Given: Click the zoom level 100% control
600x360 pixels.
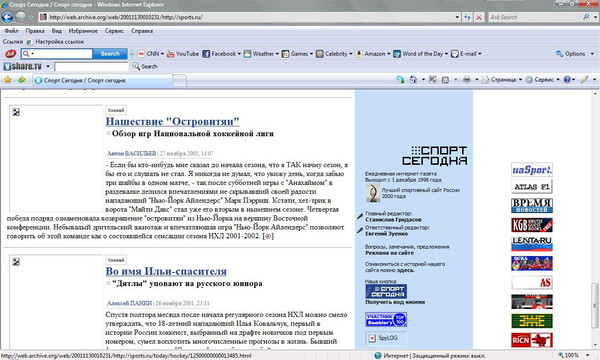Looking at the screenshot, I should tap(572, 355).
